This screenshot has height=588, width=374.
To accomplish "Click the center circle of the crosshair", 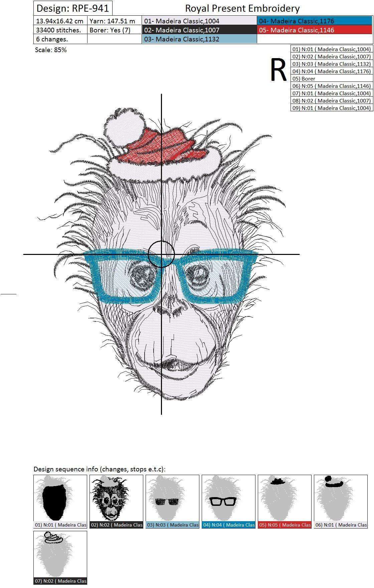I will click(x=161, y=254).
